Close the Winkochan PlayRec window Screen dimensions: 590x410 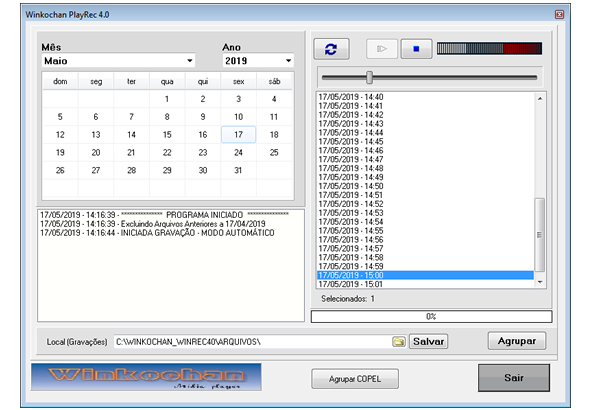click(x=559, y=14)
